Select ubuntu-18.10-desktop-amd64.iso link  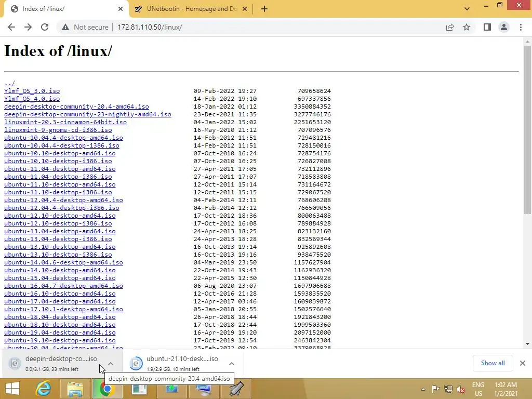coord(60,325)
